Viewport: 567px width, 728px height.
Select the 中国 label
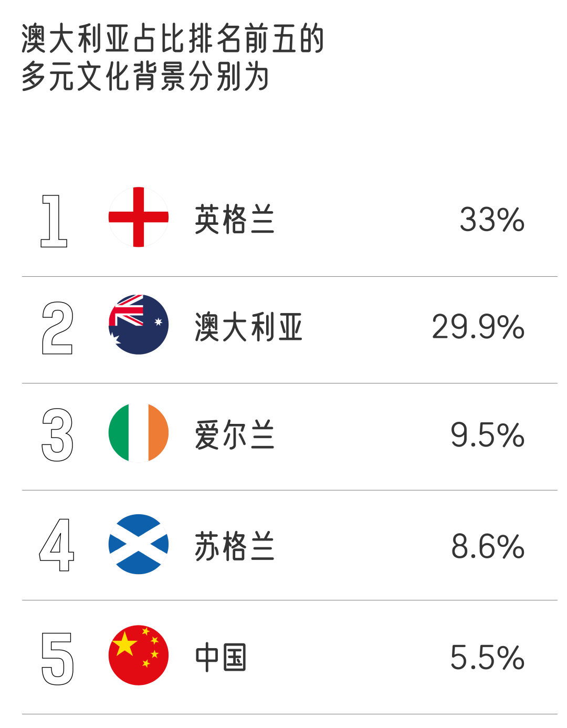221,658
